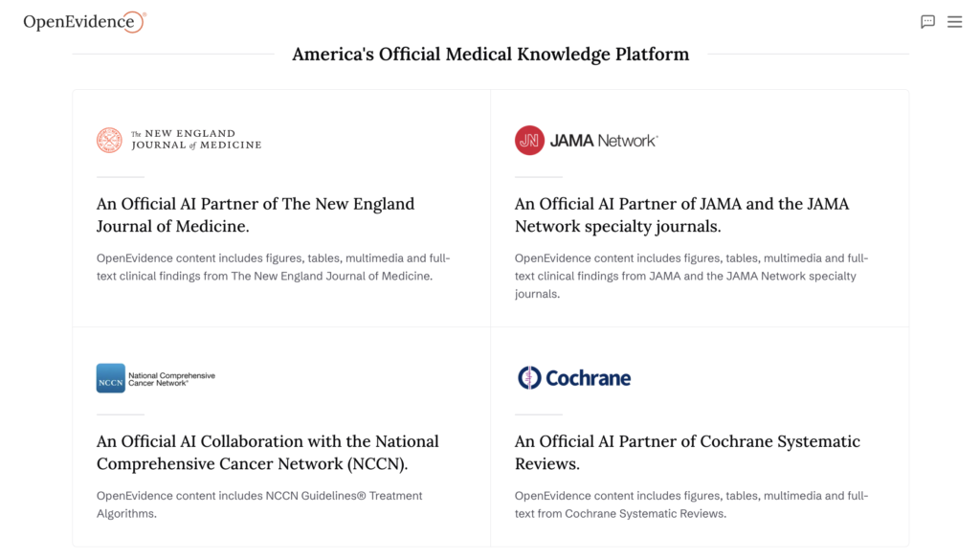980x559 pixels.
Task: Click the America's Official Medical Knowledge Platform title
Action: coord(491,55)
